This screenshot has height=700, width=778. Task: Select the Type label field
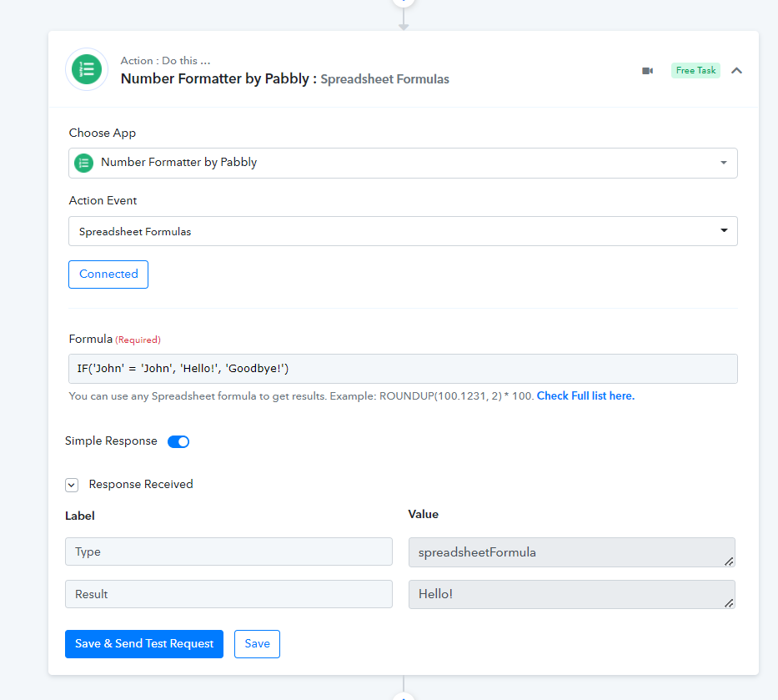(x=228, y=551)
